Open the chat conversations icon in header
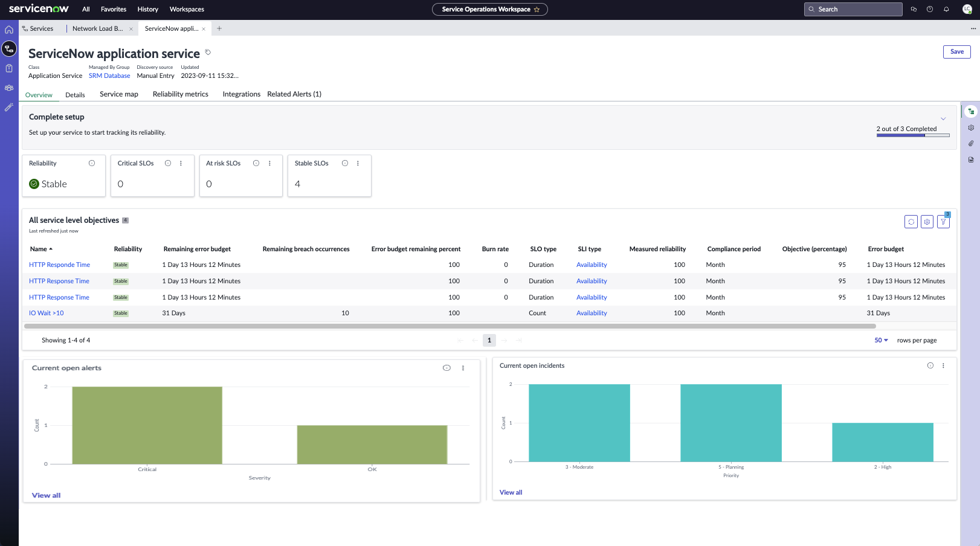 [914, 9]
